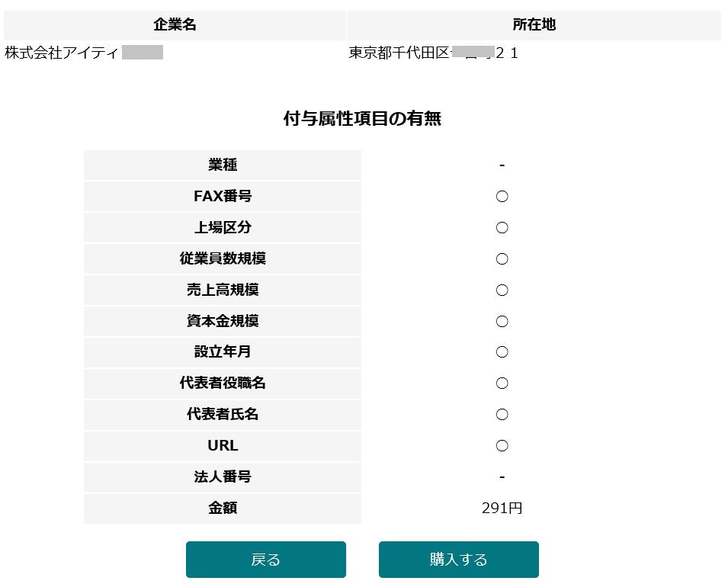Click the company name 株式会社アイティ
728x584 pixels.
click(61, 53)
